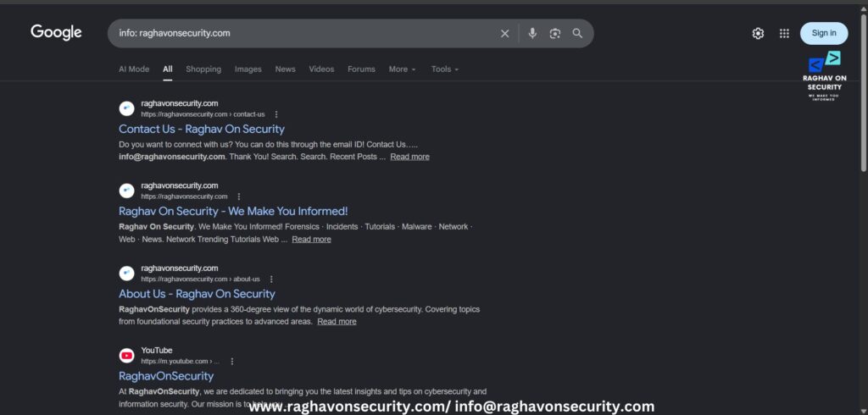Open About Us - Raghav On Security result
Viewport: 868px width, 415px height.
pos(197,294)
